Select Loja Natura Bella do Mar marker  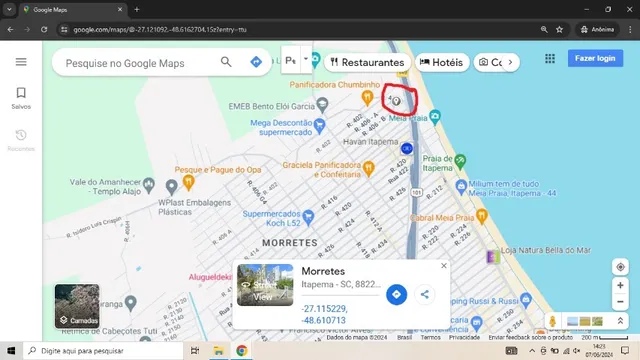(493, 256)
